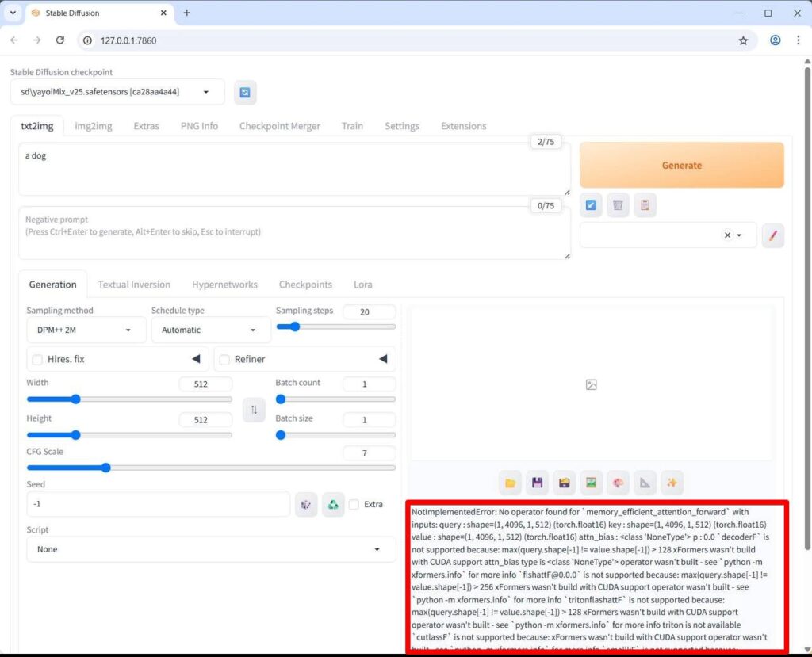Send result to the img2img tab

[592, 483]
